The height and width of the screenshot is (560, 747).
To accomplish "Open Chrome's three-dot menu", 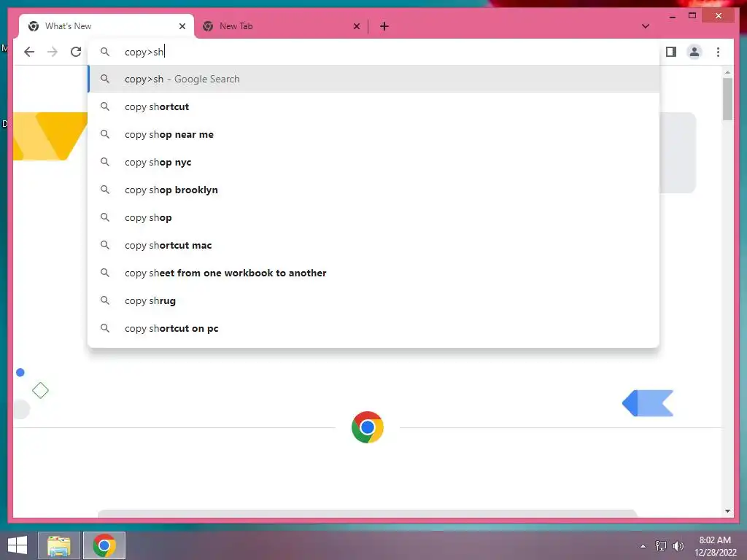I will (718, 52).
